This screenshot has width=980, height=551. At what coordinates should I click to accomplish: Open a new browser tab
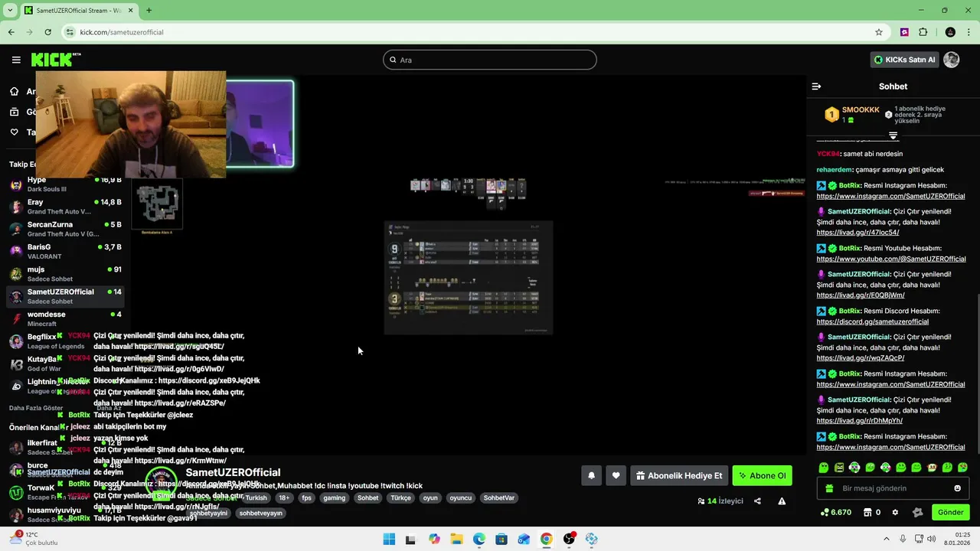pyautogui.click(x=149, y=11)
